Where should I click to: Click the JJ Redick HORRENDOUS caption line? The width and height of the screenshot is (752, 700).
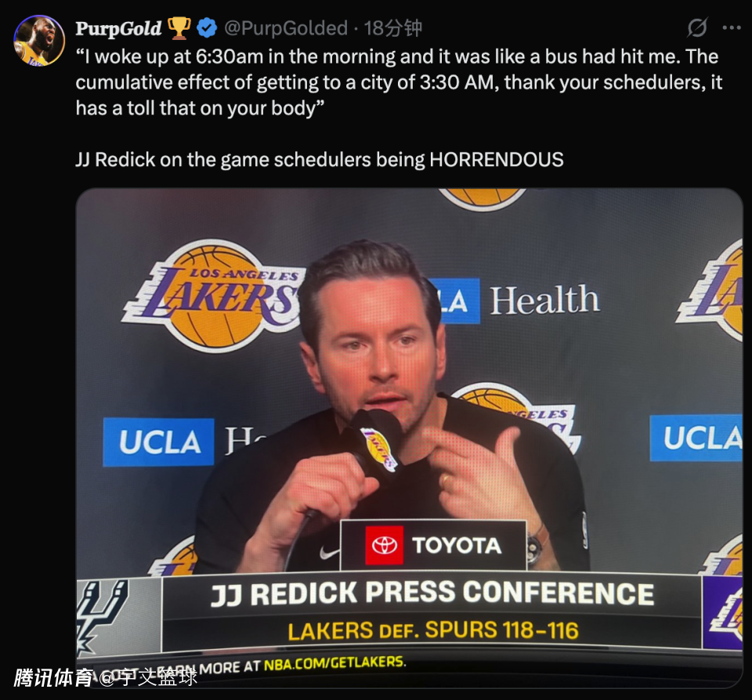[320, 159]
